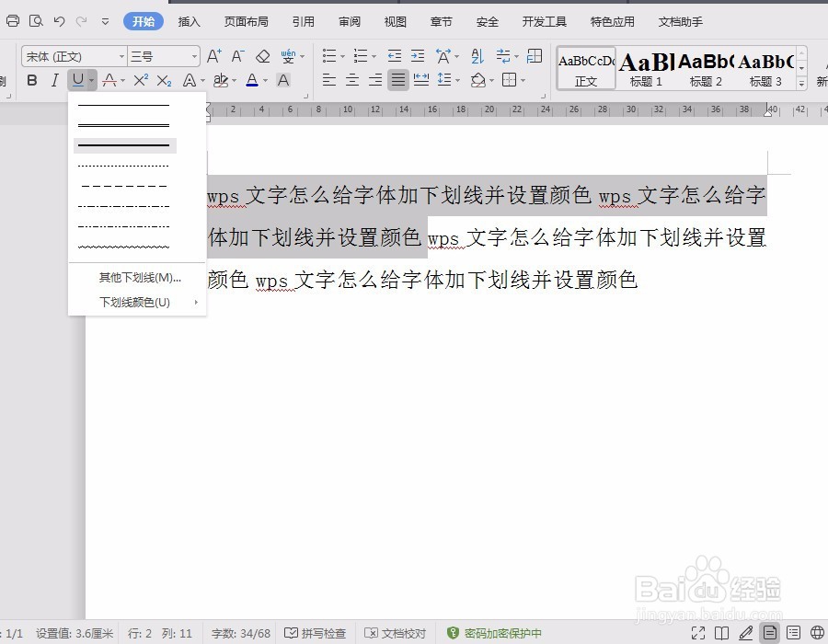The height and width of the screenshot is (644, 828).
Task: Open 其他下划线(M)... option
Action: (137, 278)
